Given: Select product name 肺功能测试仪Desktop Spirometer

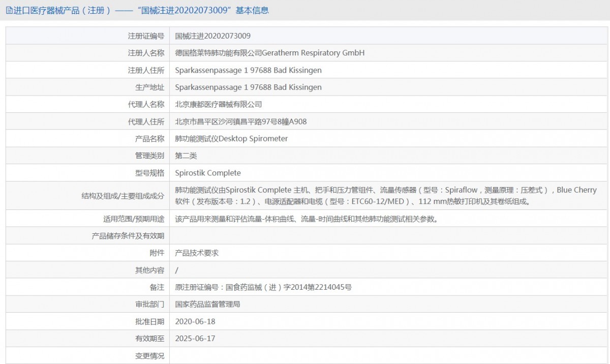Looking at the screenshot, I should click(231, 139).
